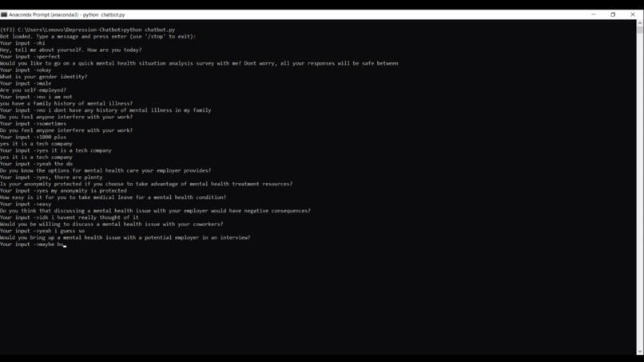Click the line 'Your input ->okay'
The height and width of the screenshot is (362, 644).
point(26,70)
